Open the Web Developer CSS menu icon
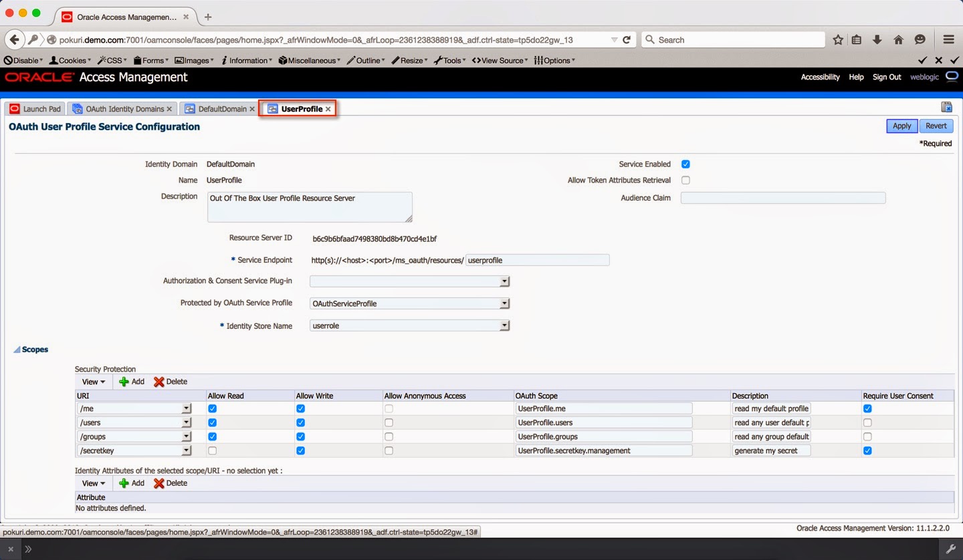Screen dimensions: 963x560 pyautogui.click(x=102, y=60)
